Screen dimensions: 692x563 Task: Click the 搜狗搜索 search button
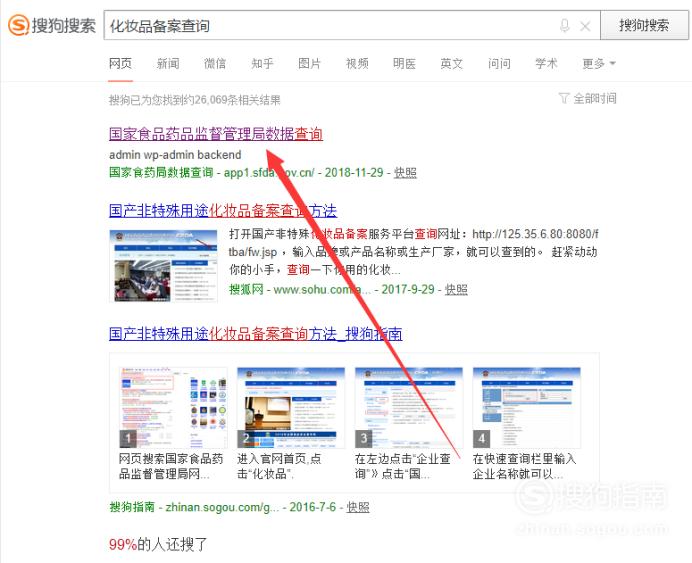[644, 25]
